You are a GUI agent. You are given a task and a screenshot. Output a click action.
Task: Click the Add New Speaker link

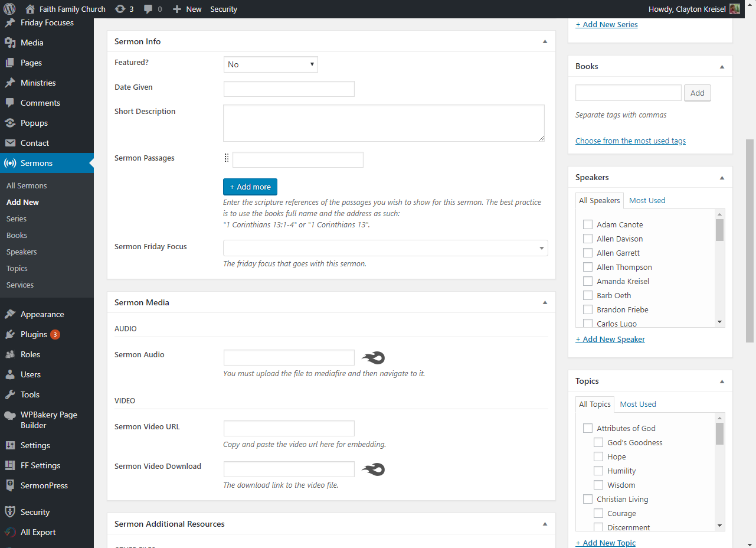coord(610,339)
